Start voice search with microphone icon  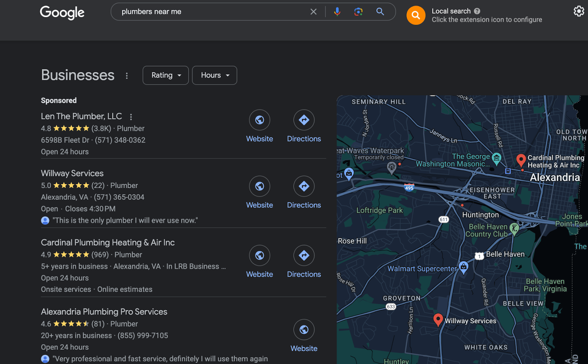click(337, 12)
